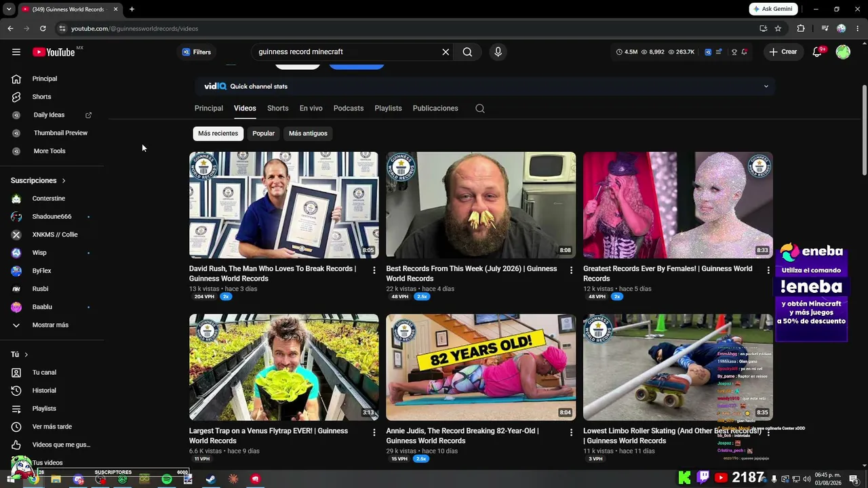This screenshot has height=488, width=868.
Task: Open the vidIQ list icon in header
Action: point(719,52)
